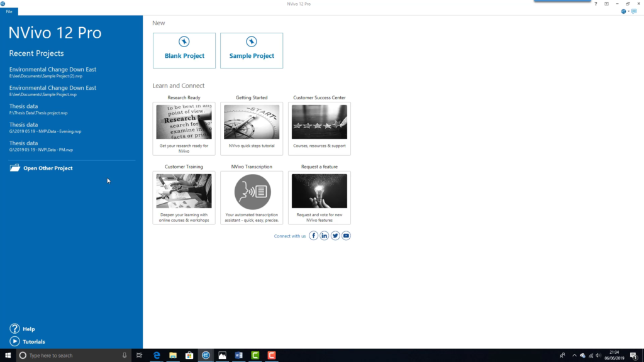Click the feedback speech bubble icon

[x=634, y=11]
